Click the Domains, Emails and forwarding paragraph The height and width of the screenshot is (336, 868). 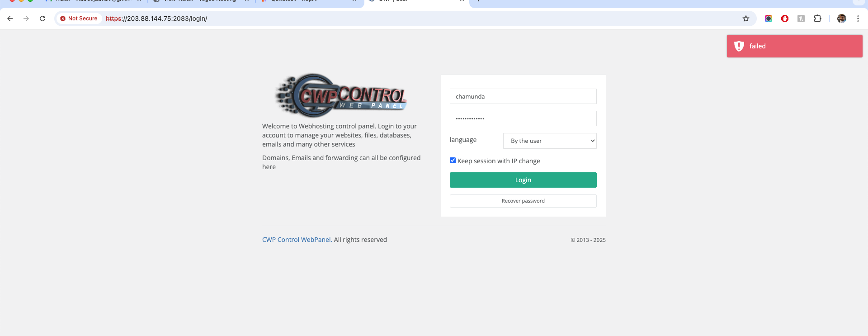pyautogui.click(x=341, y=162)
